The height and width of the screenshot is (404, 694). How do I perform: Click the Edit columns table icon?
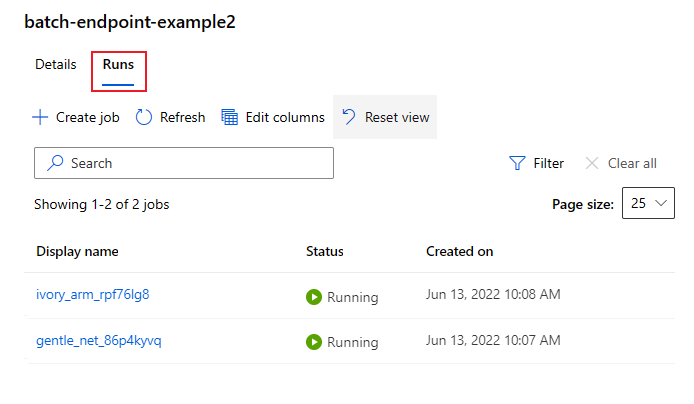pos(229,118)
